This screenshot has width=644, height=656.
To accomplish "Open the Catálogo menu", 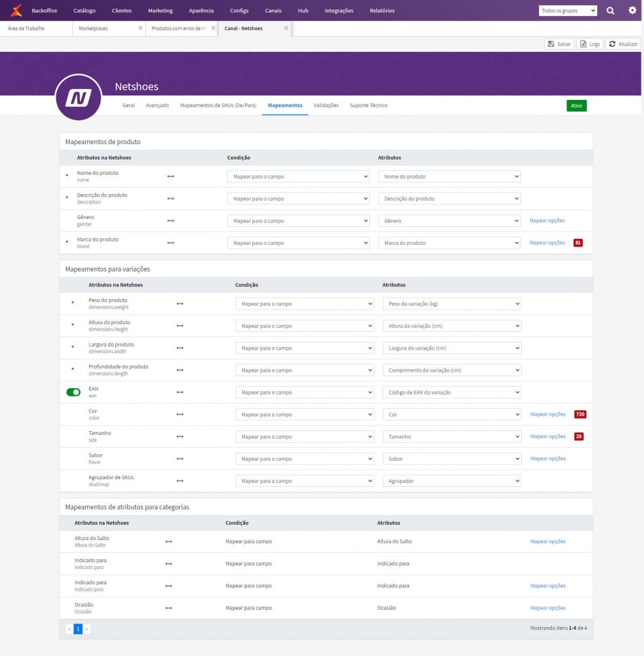I will point(85,10).
